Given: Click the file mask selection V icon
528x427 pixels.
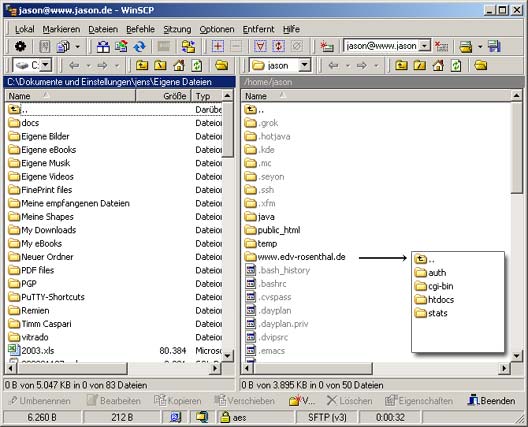Looking at the screenshot, I should (x=260, y=46).
